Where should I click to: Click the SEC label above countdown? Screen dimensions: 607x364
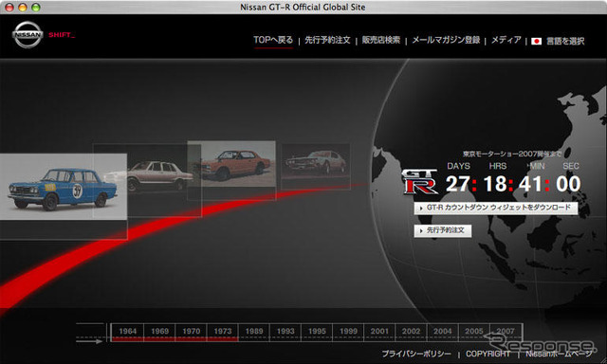(x=571, y=166)
